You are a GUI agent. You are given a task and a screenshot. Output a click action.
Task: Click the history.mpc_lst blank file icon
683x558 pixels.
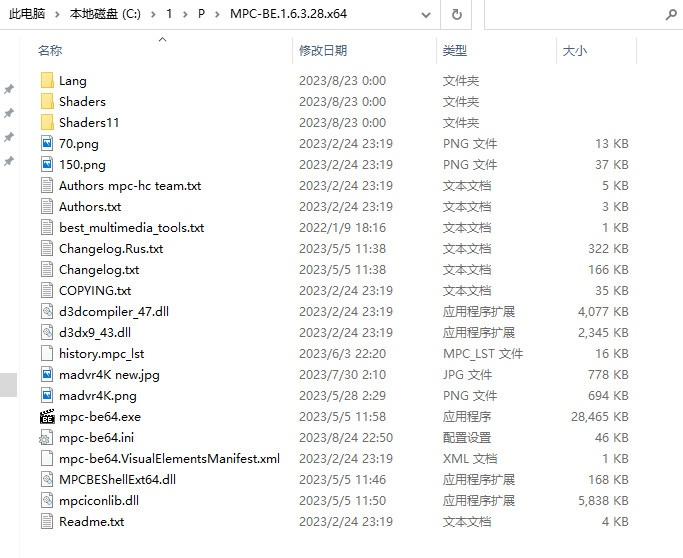pyautogui.click(x=47, y=353)
